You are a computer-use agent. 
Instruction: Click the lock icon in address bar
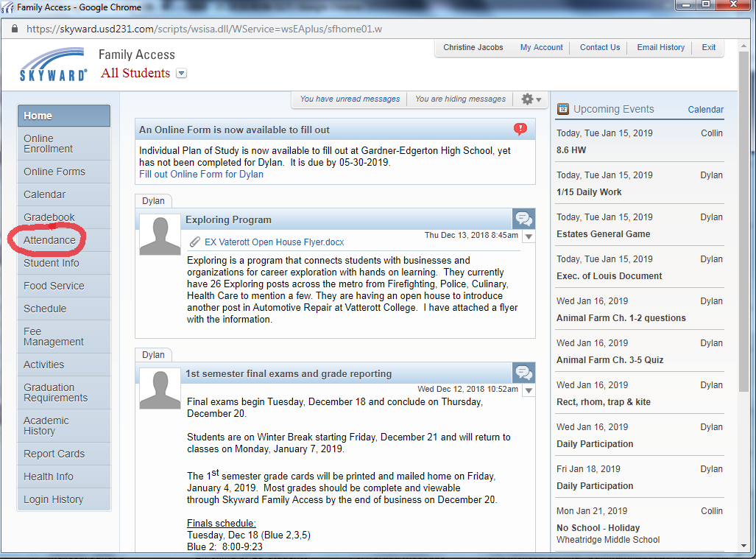coord(15,29)
